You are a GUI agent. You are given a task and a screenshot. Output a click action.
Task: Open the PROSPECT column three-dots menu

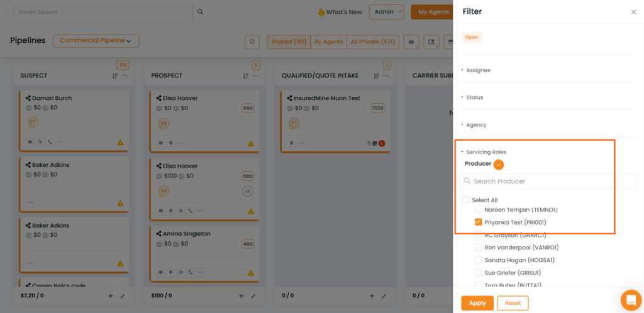pos(255,76)
